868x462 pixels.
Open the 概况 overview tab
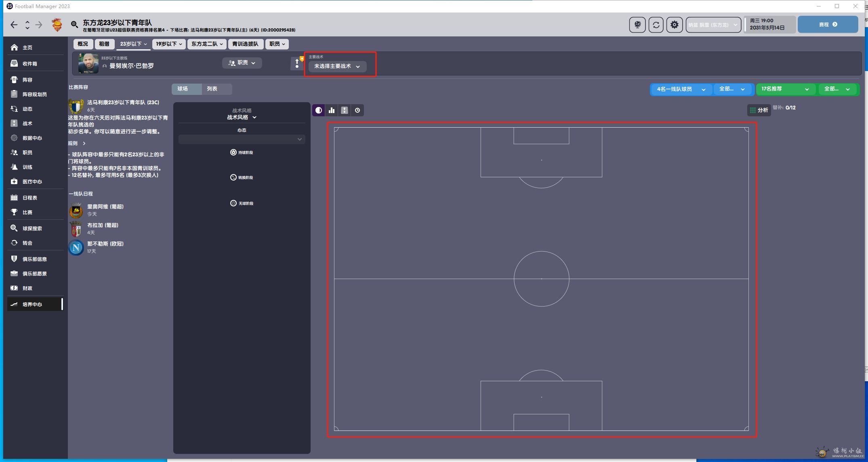83,44
